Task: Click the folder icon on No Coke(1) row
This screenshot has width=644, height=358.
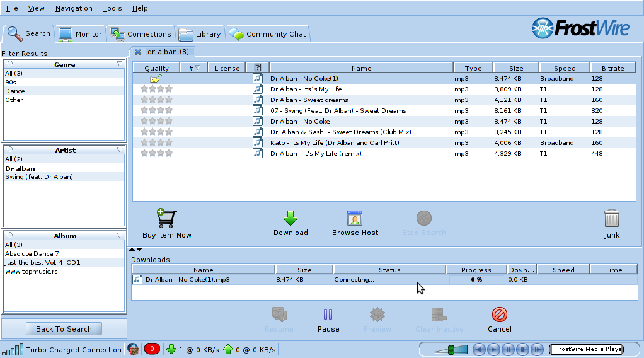Action: 156,78
